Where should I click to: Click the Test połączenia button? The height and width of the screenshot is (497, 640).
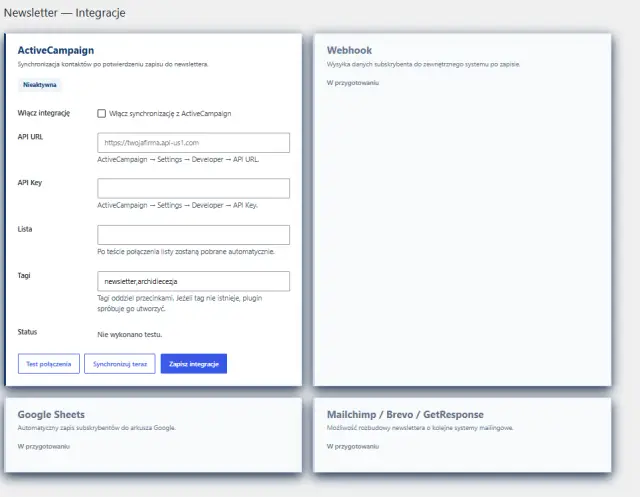coord(49,364)
